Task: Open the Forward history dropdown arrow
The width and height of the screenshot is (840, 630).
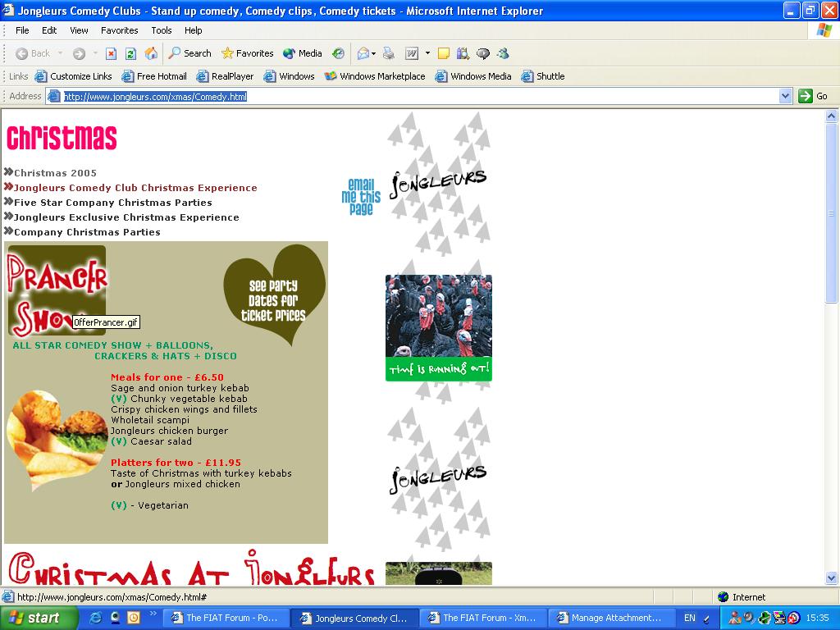Action: [x=95, y=53]
